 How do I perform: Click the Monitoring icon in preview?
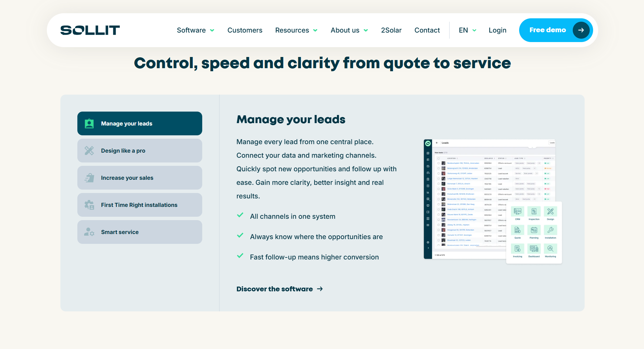pyautogui.click(x=550, y=249)
